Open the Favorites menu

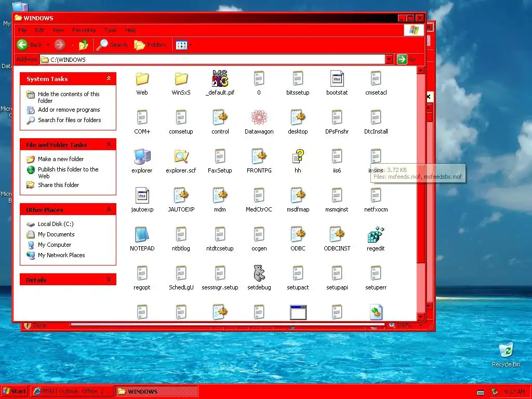(x=84, y=30)
